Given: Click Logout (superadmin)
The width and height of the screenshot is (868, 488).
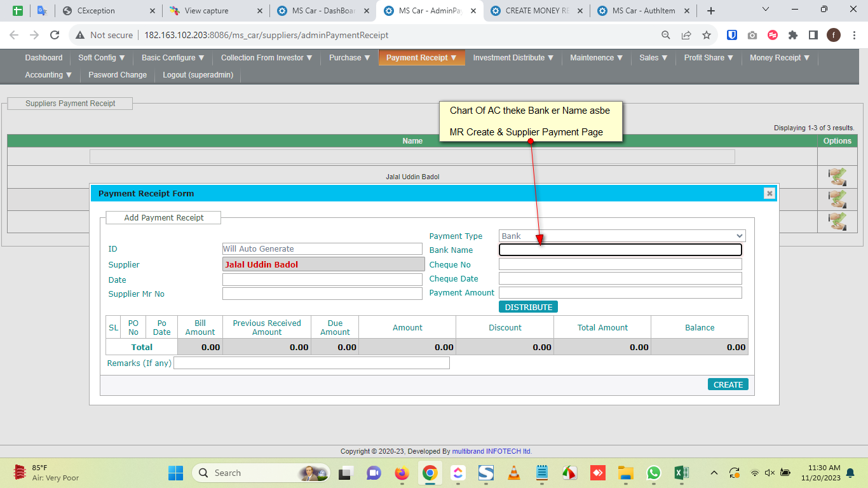Looking at the screenshot, I should (x=198, y=75).
